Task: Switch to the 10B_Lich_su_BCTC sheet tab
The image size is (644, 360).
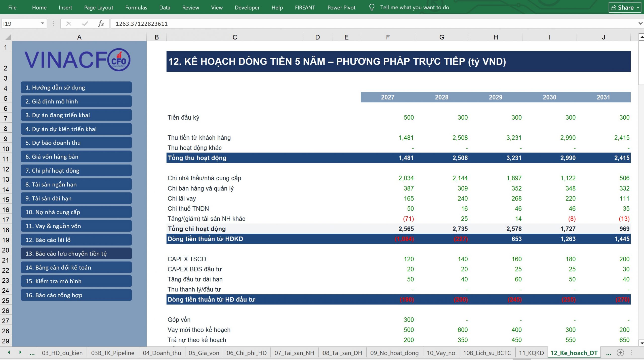Action: point(487,353)
